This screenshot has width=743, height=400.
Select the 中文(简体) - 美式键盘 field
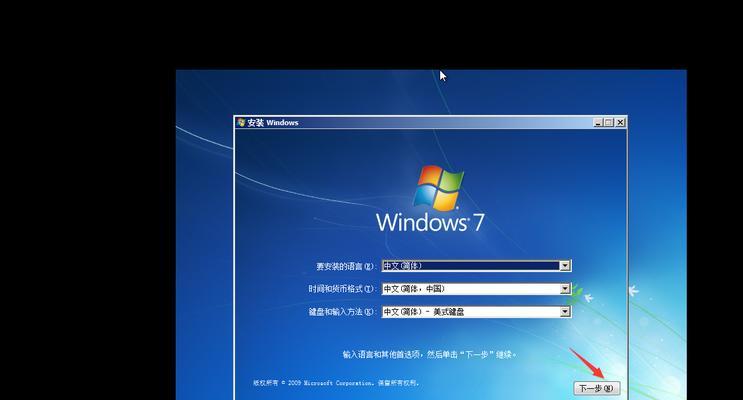tap(476, 311)
